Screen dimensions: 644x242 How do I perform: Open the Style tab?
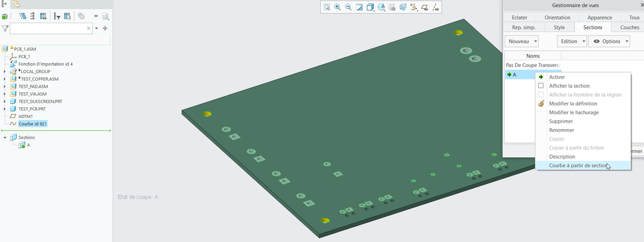pyautogui.click(x=559, y=28)
